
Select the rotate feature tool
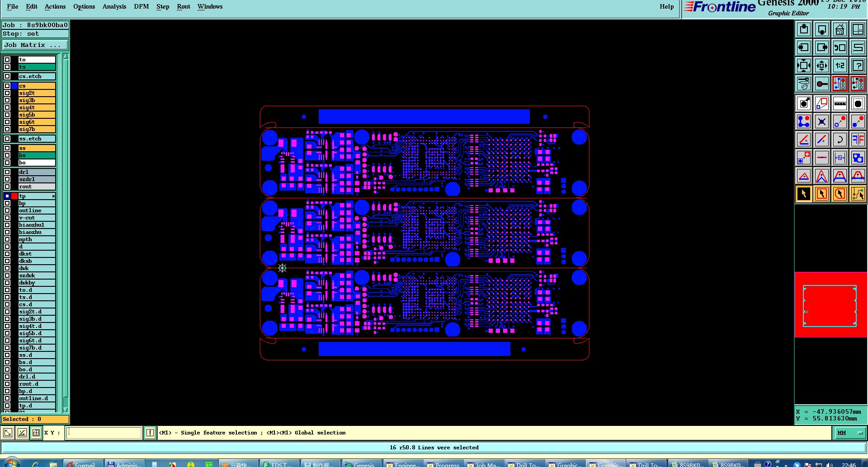pyautogui.click(x=840, y=140)
